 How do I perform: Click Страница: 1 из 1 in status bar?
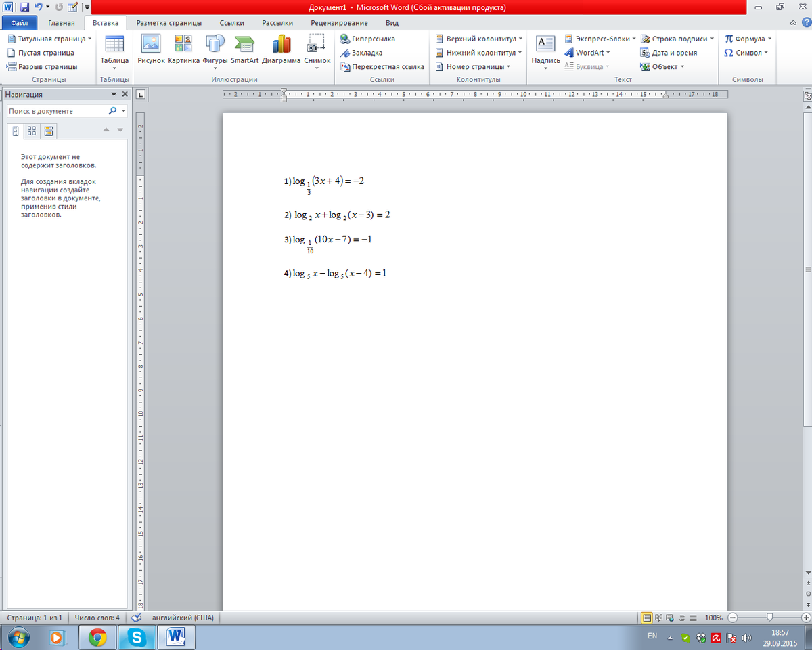click(35, 617)
